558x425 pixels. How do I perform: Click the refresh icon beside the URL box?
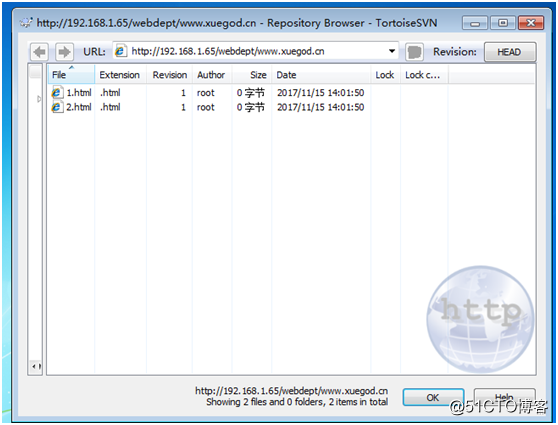pos(414,52)
